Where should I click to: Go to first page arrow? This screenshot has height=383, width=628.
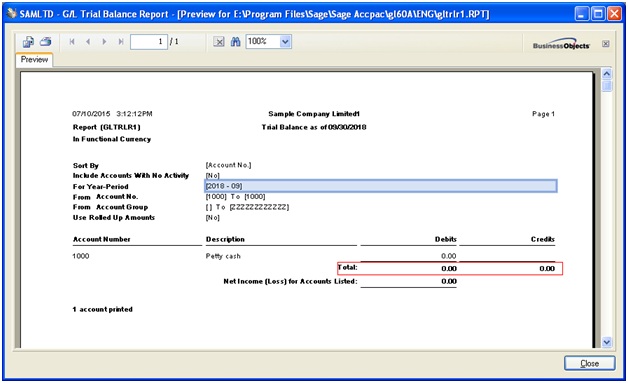coord(72,42)
